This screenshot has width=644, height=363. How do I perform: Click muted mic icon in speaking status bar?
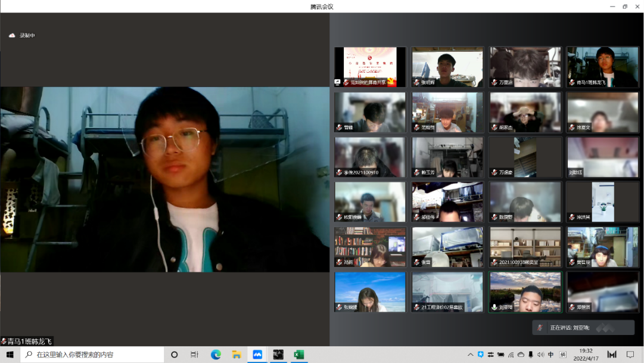point(540,328)
